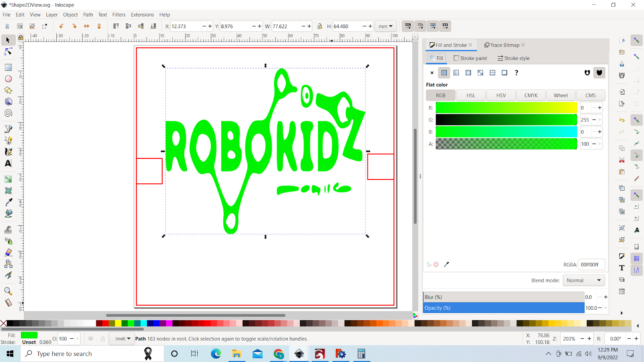The width and height of the screenshot is (644, 362).
Task: Increase the Red channel value
Action: click(600, 108)
